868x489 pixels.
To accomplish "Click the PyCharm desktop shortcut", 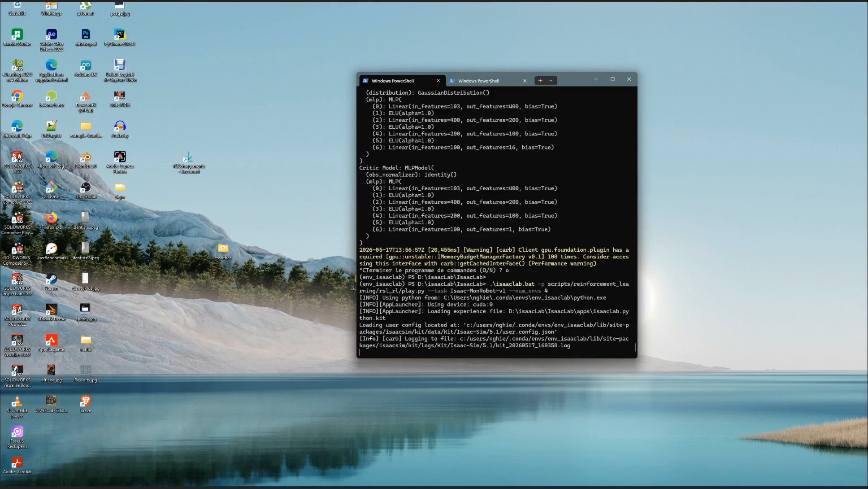I will point(120,37).
